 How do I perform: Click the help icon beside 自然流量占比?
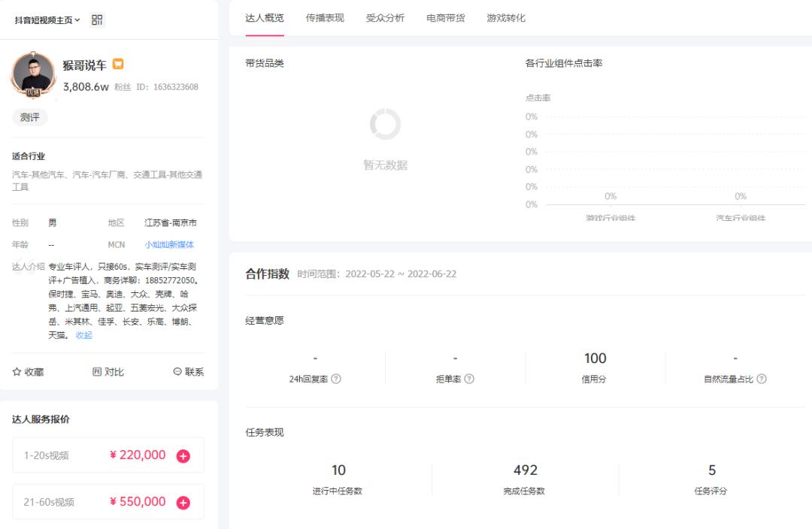click(761, 379)
